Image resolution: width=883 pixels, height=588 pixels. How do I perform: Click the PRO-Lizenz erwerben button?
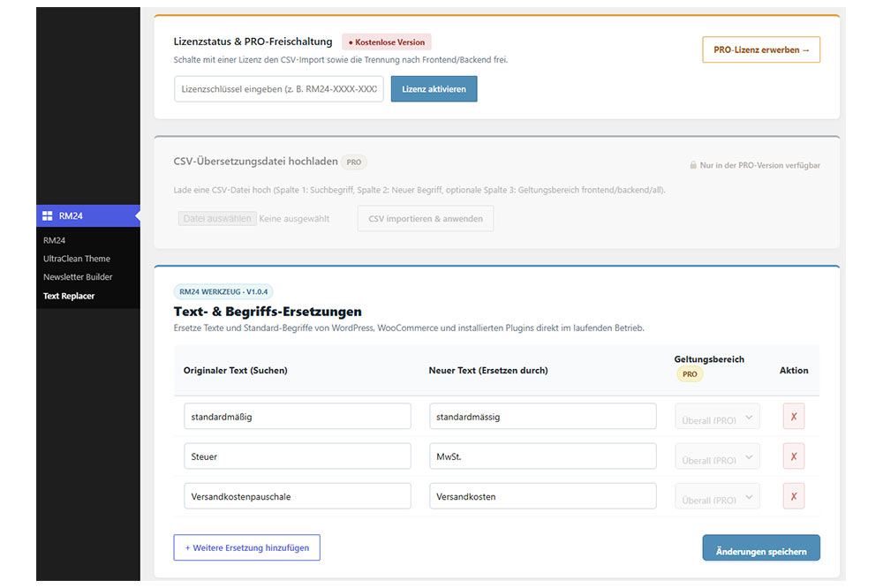(x=761, y=49)
